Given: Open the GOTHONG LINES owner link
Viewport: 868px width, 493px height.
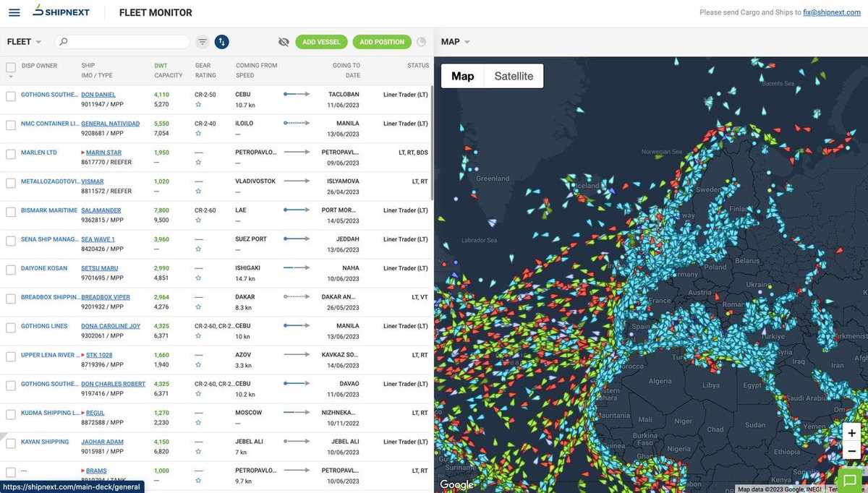Looking at the screenshot, I should [x=44, y=326].
